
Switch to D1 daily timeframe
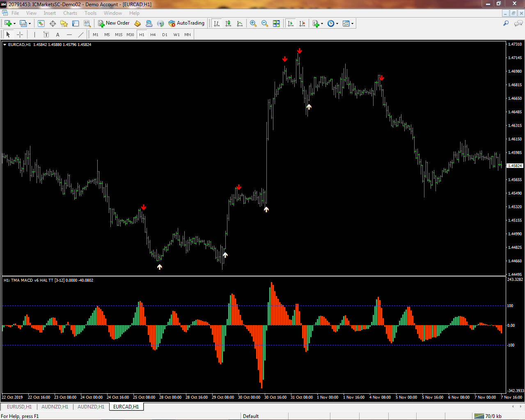[x=165, y=35]
